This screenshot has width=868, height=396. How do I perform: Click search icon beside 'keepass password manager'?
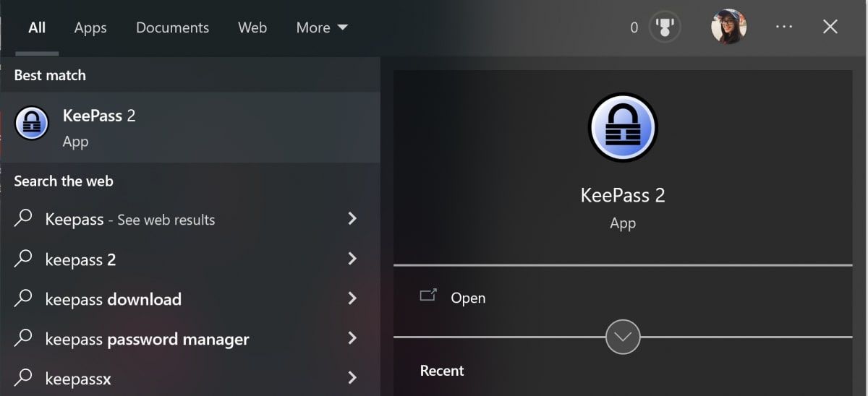(x=24, y=337)
